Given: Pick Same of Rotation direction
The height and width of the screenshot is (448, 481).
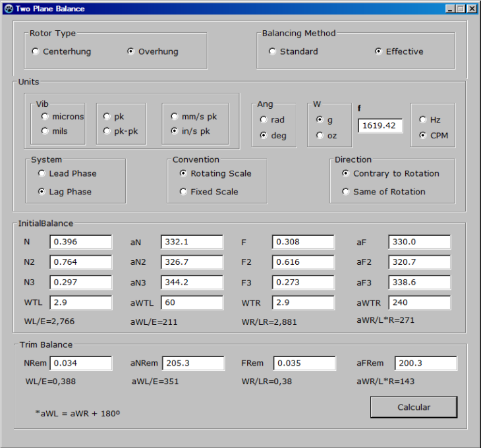Looking at the screenshot, I should 346,192.
